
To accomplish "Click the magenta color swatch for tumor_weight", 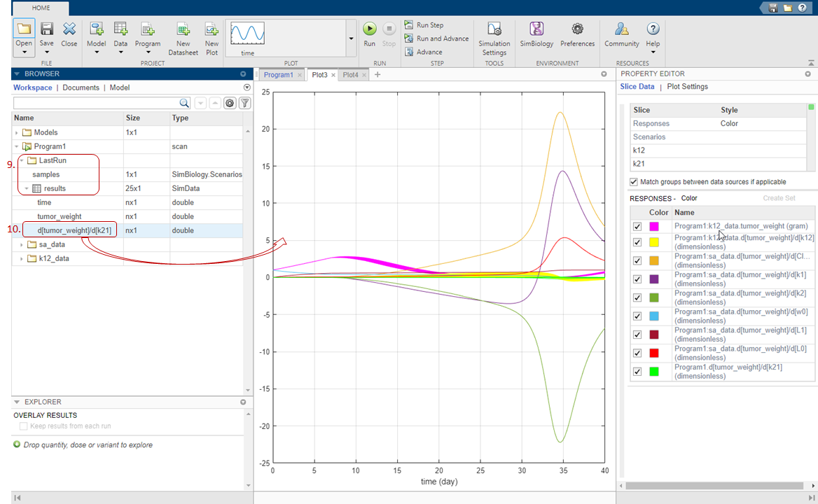I will [654, 227].
